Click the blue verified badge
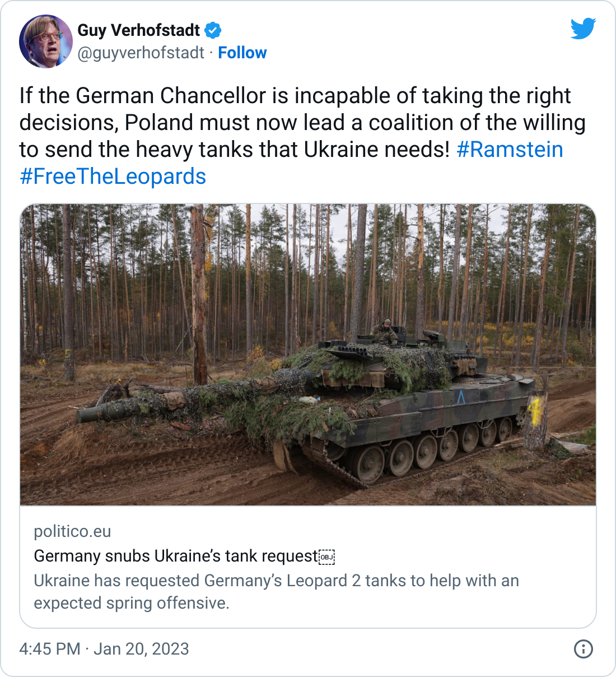Image resolution: width=616 pixels, height=677 pixels. tap(213, 30)
